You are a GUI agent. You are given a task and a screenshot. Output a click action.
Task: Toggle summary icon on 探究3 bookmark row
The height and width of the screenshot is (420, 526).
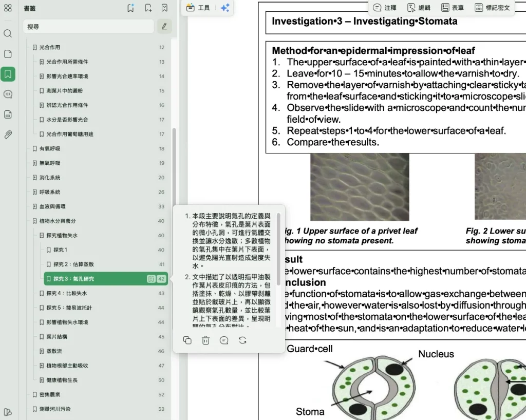pyautogui.click(x=151, y=279)
